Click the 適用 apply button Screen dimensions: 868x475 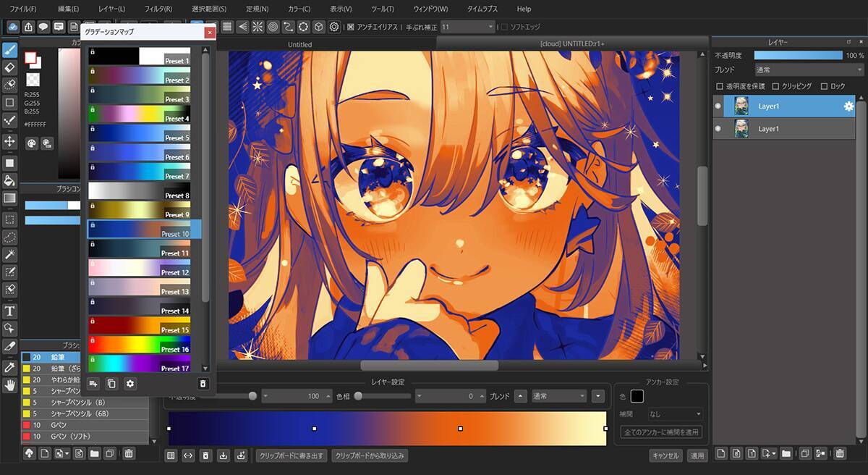coord(697,455)
